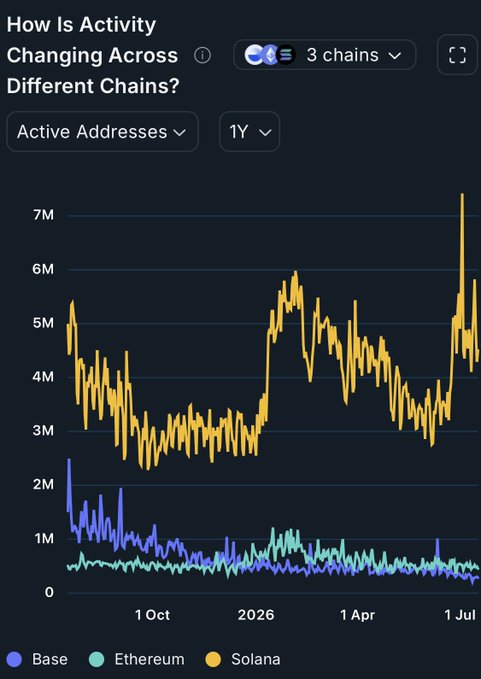Click the 2026 x-axis label

coord(256,615)
